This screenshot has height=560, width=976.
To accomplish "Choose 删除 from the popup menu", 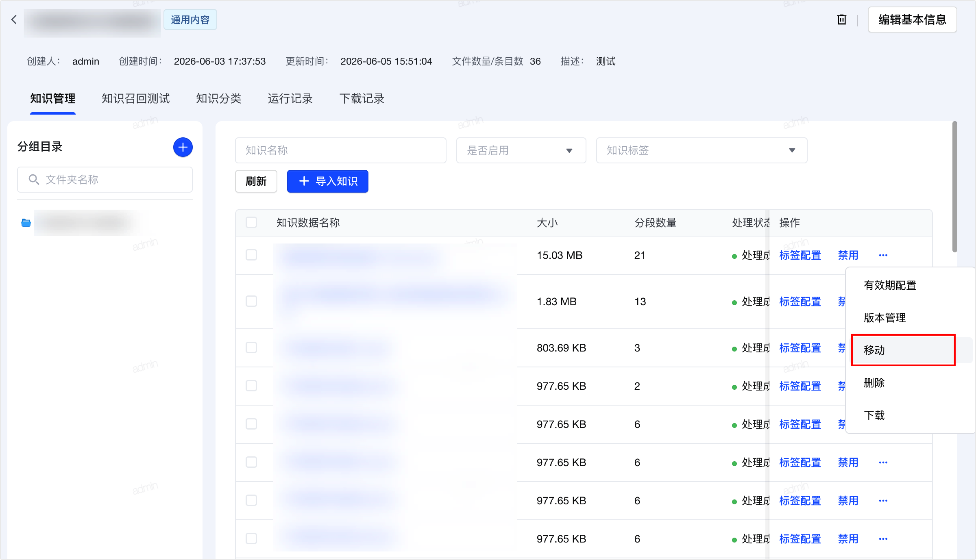I will coord(910,383).
